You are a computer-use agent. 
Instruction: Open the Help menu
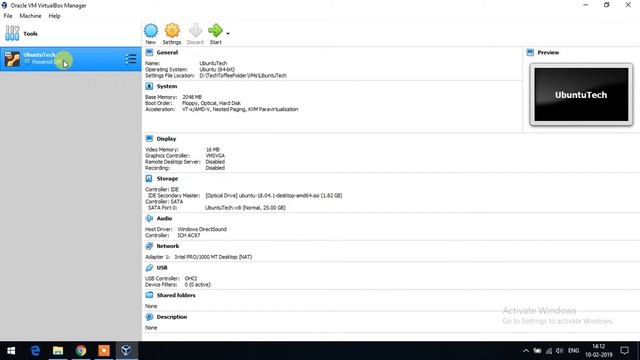(54, 16)
